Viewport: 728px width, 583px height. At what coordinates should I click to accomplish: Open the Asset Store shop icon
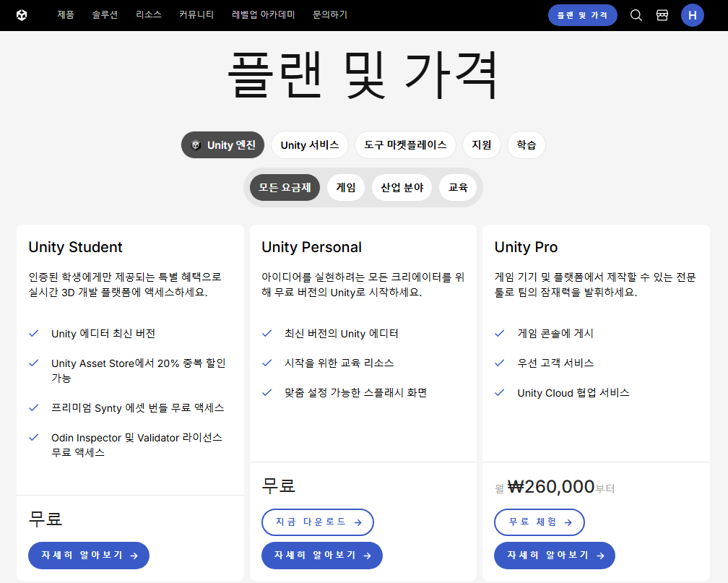point(662,15)
